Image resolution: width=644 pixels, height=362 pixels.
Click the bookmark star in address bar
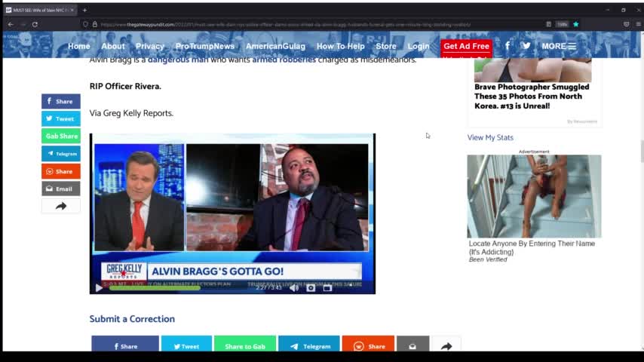576,24
